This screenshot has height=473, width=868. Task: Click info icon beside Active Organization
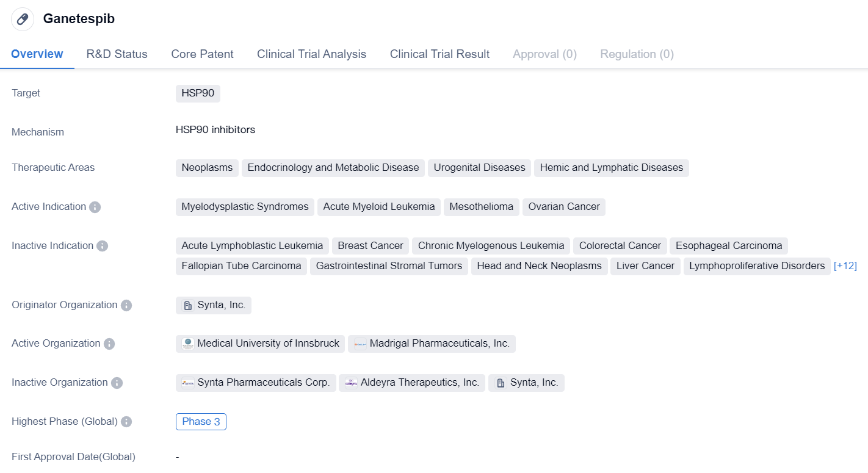[x=109, y=344]
